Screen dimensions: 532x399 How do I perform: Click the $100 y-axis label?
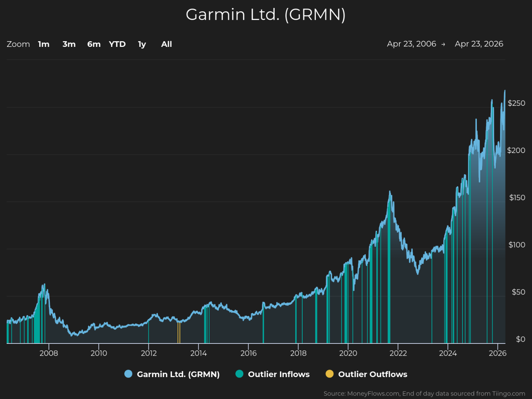pyautogui.click(x=517, y=245)
